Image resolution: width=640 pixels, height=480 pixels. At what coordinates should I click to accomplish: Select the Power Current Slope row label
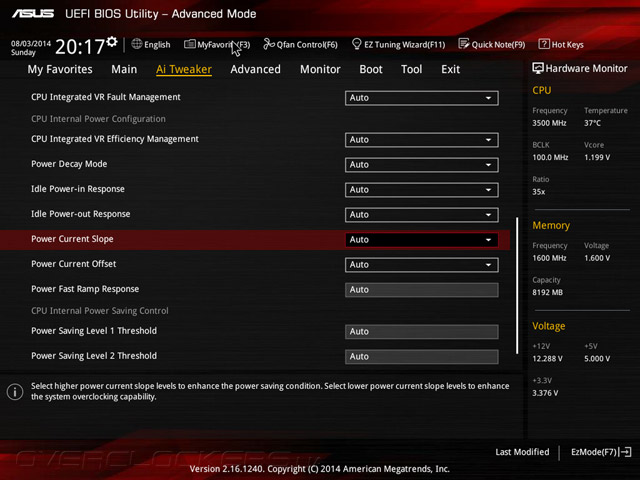pos(72,239)
